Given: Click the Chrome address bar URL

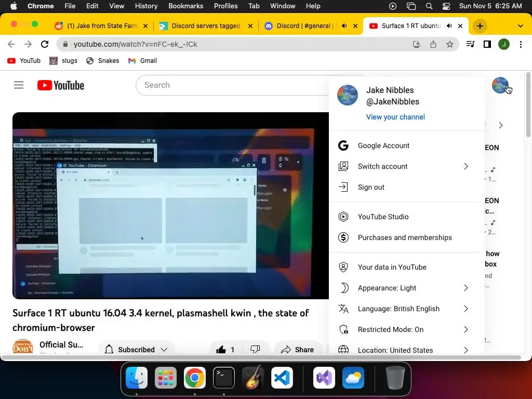Looking at the screenshot, I should 136,44.
